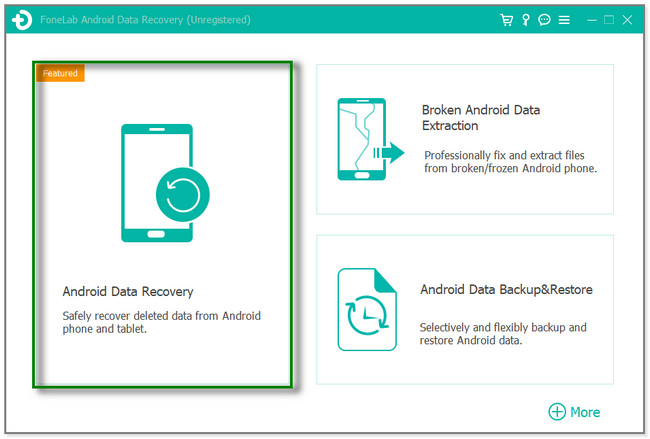Viewport: 650px width, 439px height.
Task: Click 'Selectively and flexibly backup' description
Action: [x=503, y=334]
